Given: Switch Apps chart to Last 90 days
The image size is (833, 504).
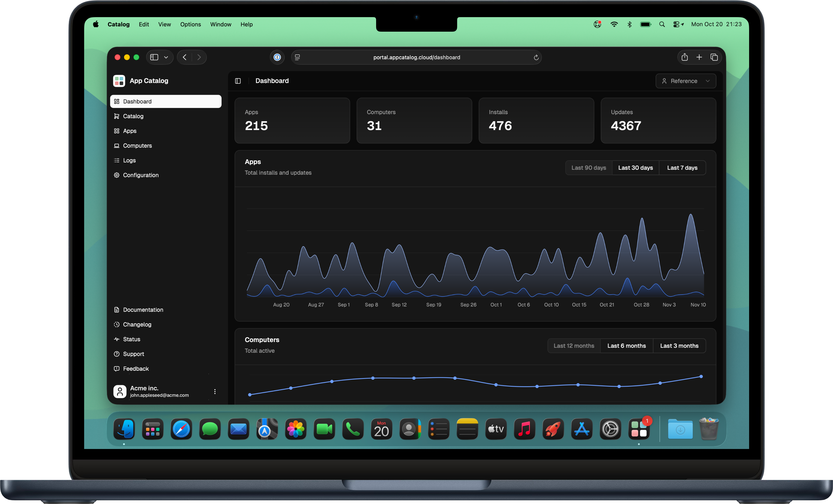Looking at the screenshot, I should tap(589, 168).
